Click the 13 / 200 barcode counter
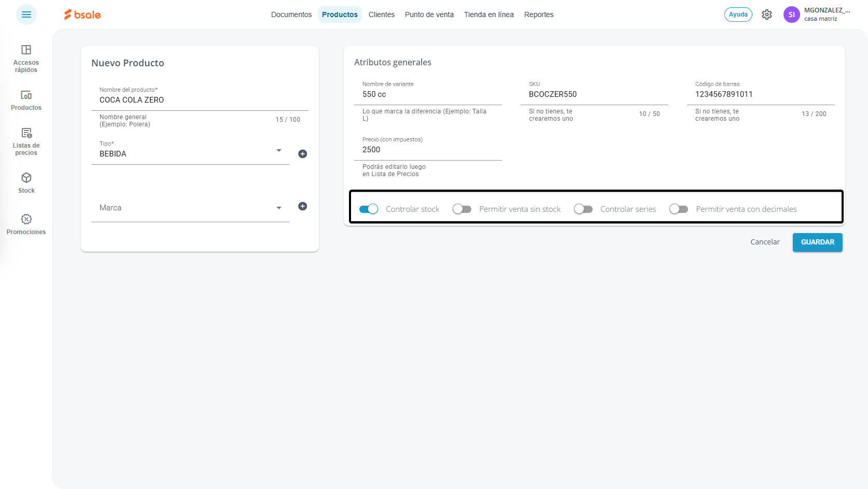 [x=814, y=114]
